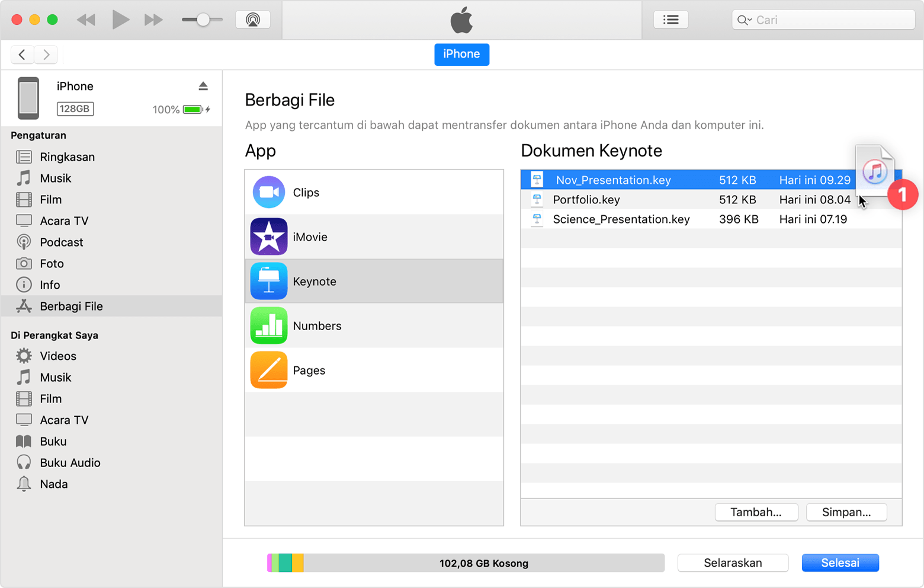This screenshot has width=924, height=588.
Task: Open Ringkasan in Pengaturan sidebar
Action: 111,156
